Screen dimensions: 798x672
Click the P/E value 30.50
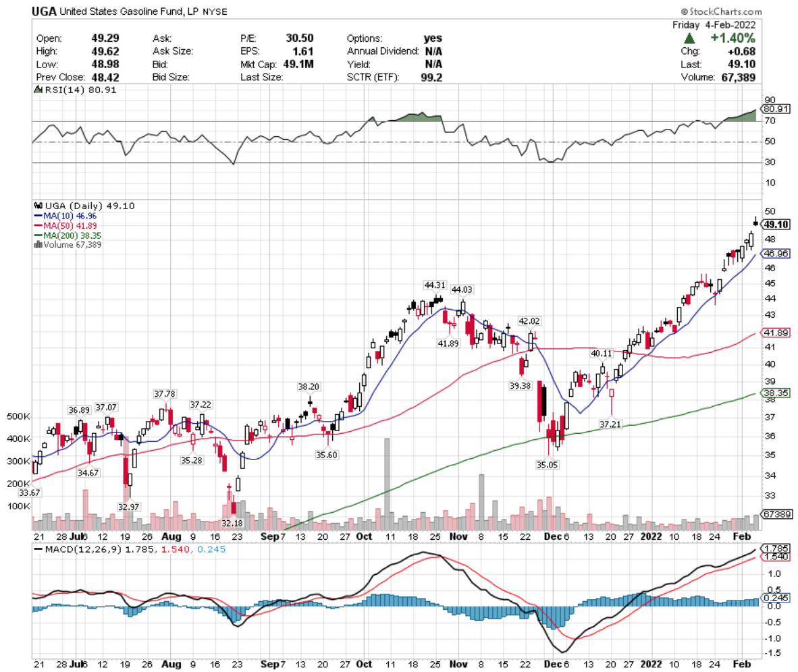[x=300, y=38]
